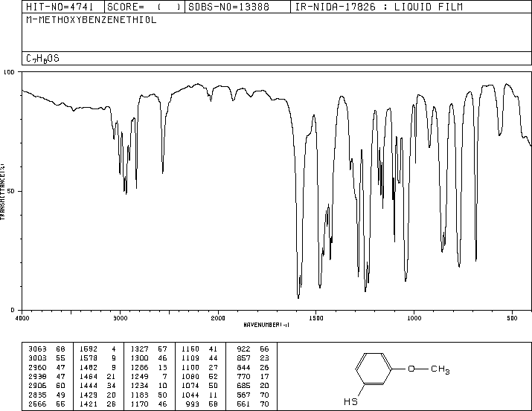Select the 1327 entry in the peak table

point(139,349)
